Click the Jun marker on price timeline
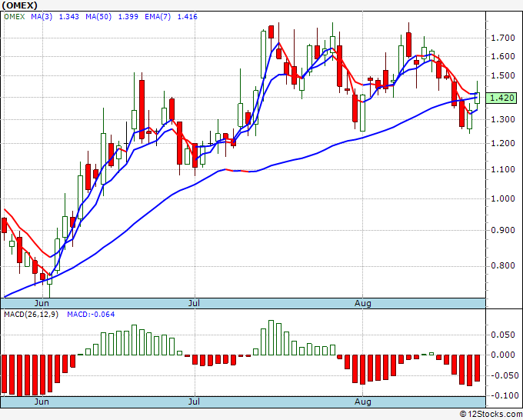Screen dimensions: 523x420 [x=42, y=303]
